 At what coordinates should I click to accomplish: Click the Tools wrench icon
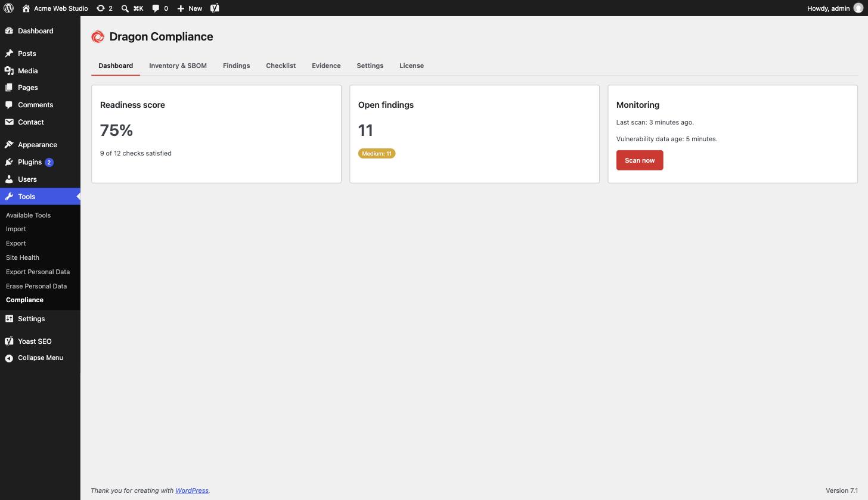tap(9, 197)
